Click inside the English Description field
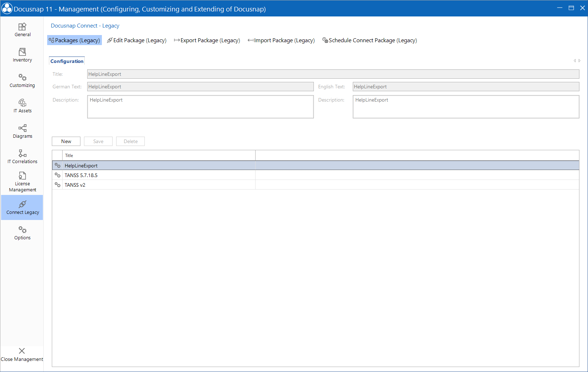The height and width of the screenshot is (372, 588). (465, 107)
